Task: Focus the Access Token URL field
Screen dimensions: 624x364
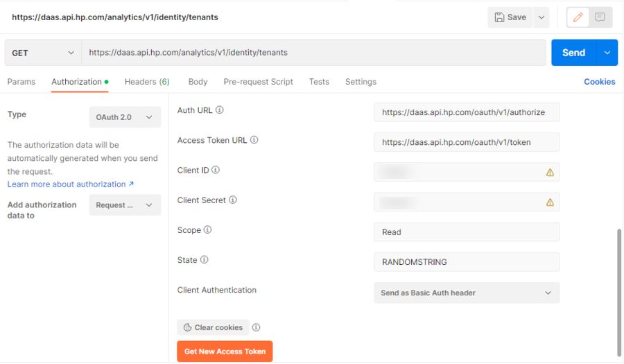Action: [467, 142]
